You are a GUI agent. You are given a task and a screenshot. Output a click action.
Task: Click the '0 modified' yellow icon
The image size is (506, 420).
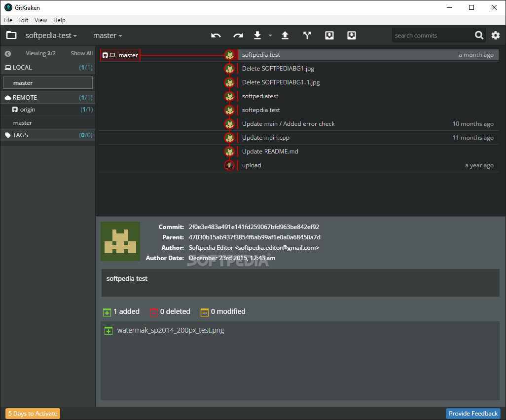coord(205,312)
